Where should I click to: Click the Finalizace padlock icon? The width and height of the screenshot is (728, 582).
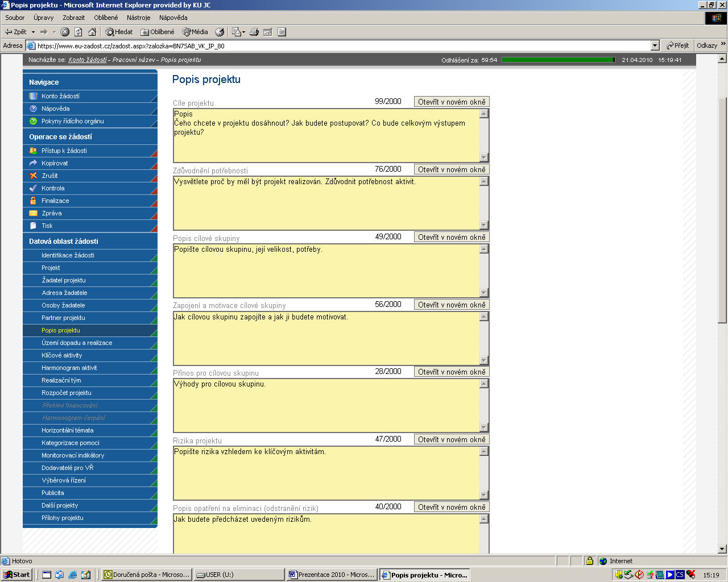(33, 201)
